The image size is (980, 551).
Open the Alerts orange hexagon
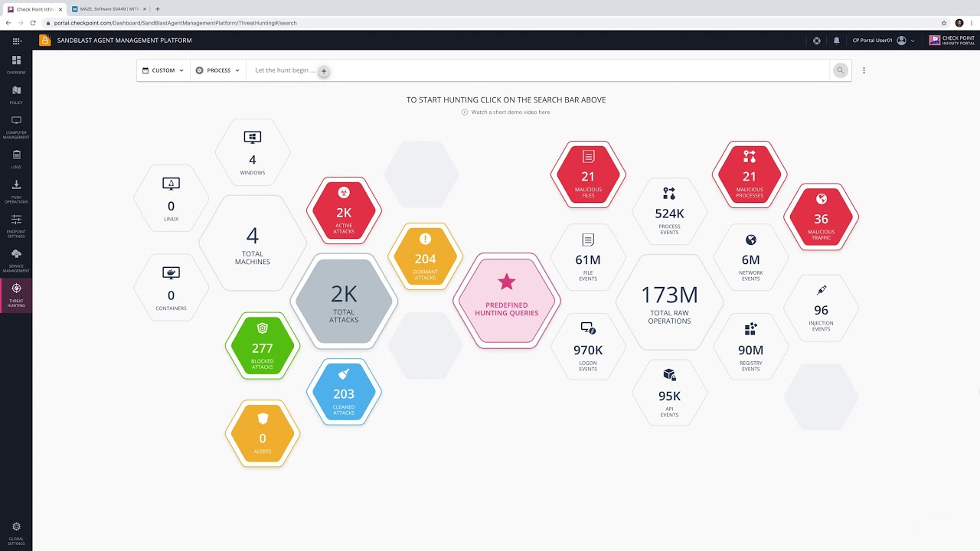[x=263, y=434]
